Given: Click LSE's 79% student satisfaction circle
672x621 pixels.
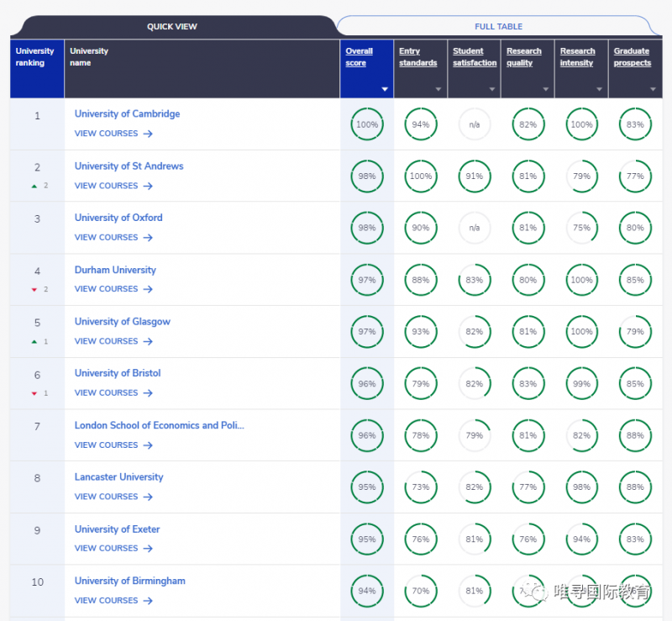Looking at the screenshot, I should point(475,435).
